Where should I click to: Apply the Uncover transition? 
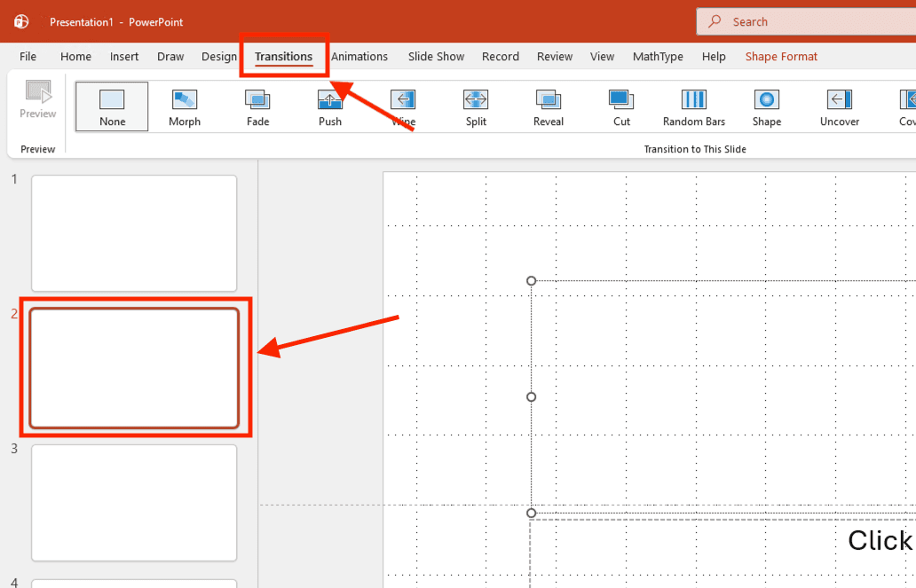[x=840, y=108]
